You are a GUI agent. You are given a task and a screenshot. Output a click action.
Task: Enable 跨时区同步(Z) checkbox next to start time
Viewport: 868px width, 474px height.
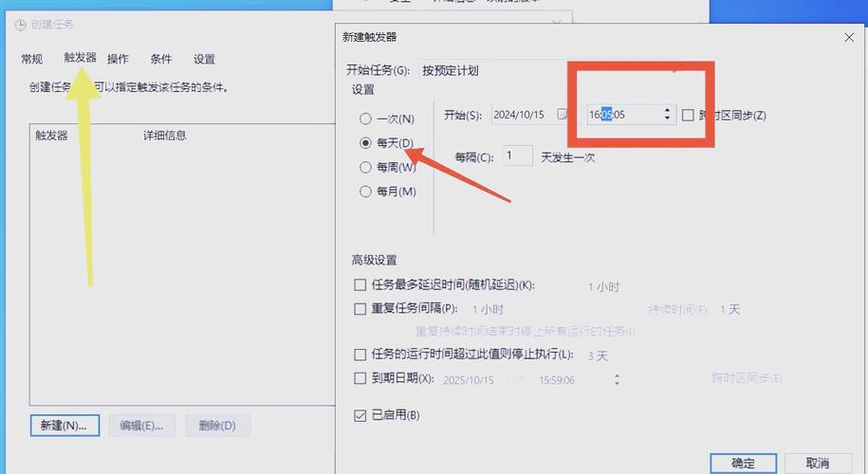[688, 115]
